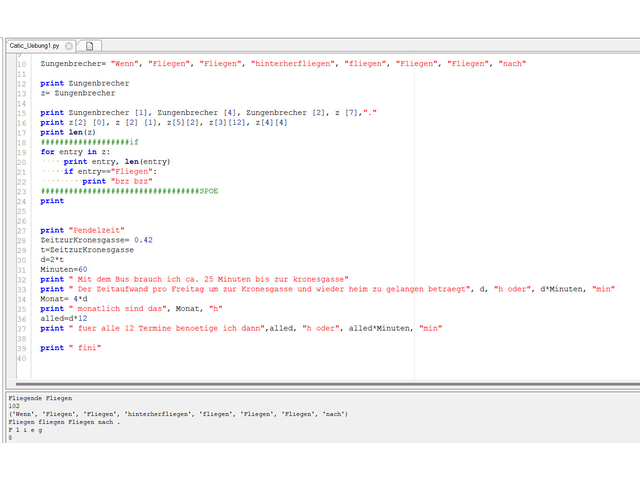The image size is (640, 480).
Task: Click the "Wenn" string on line 10
Action: (124, 64)
